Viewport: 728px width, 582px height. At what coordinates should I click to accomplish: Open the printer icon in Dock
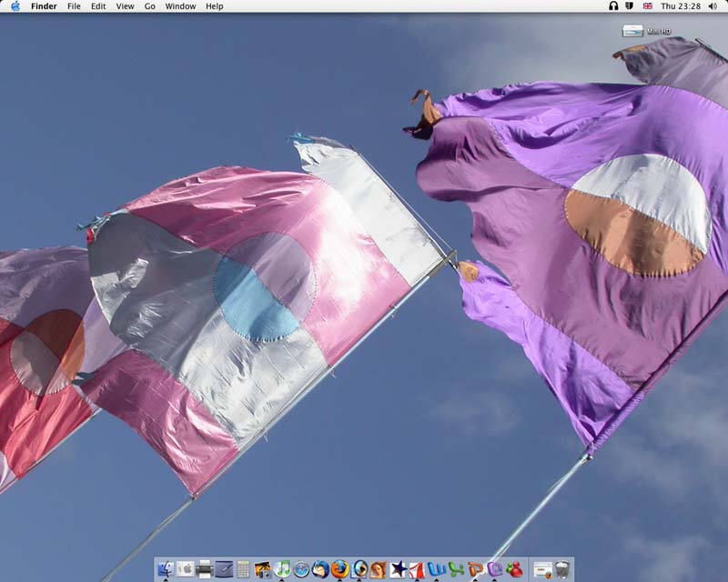click(204, 569)
